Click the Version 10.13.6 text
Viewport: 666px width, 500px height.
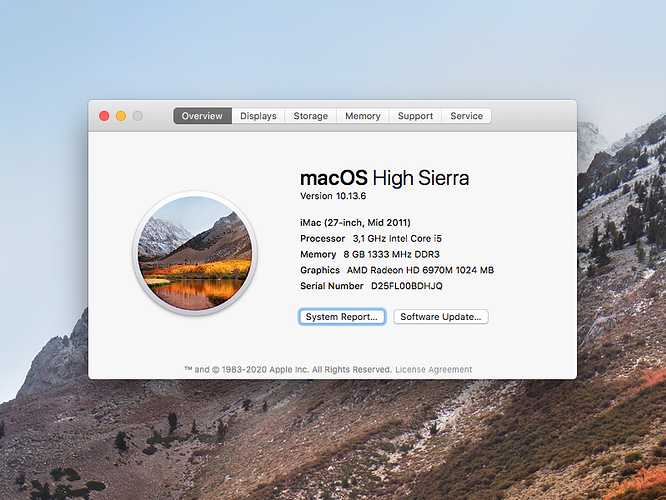pos(333,196)
